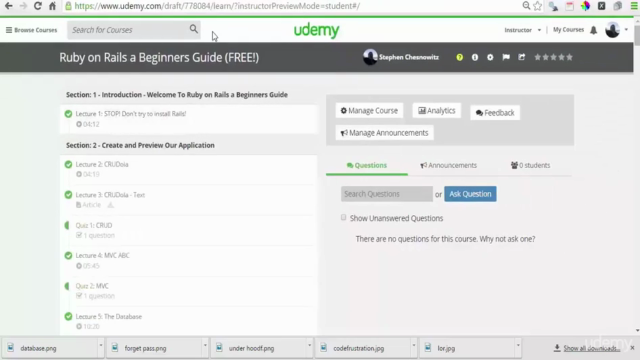
Task: Open Lecture 3: CRUDola - Text
Action: [x=110, y=195]
